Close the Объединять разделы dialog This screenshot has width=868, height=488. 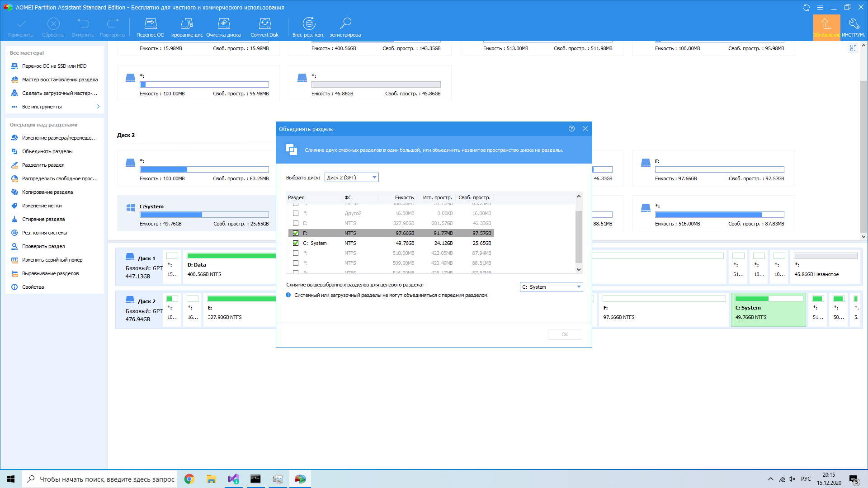(585, 129)
